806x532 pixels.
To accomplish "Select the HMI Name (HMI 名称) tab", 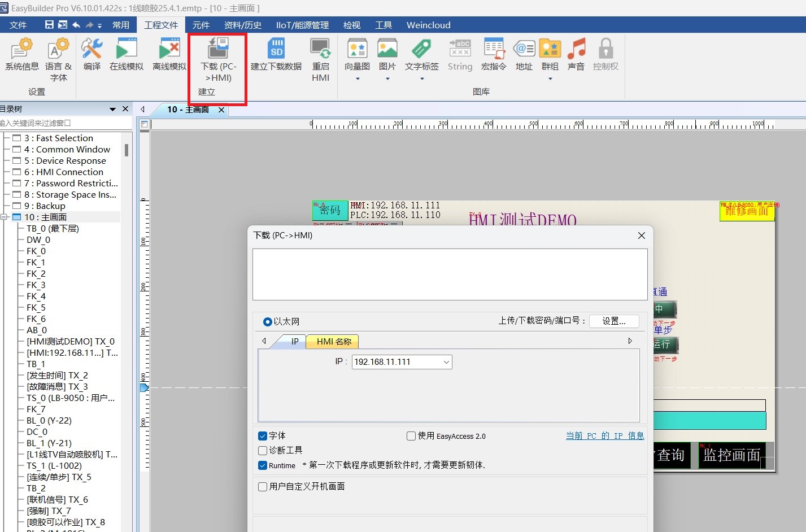I will (334, 342).
